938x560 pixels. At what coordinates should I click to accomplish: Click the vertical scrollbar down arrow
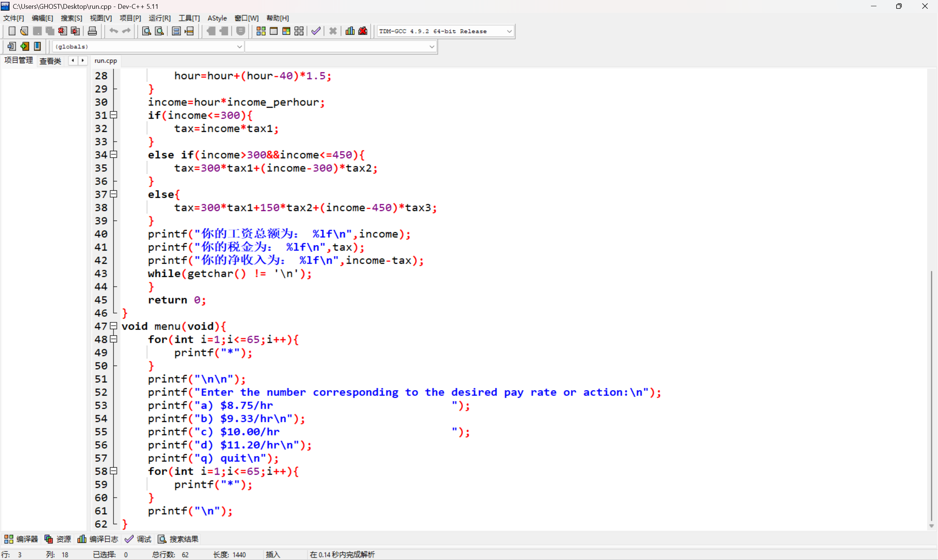pos(931,526)
